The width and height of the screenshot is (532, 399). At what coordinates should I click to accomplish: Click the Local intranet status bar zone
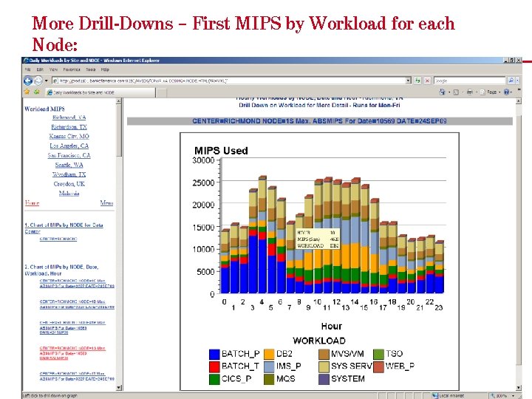point(449,395)
